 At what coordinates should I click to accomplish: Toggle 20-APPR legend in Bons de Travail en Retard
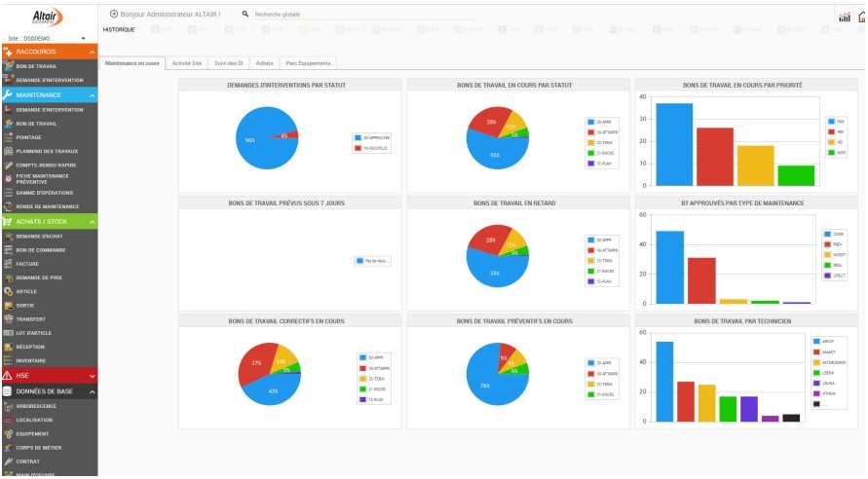pos(599,239)
